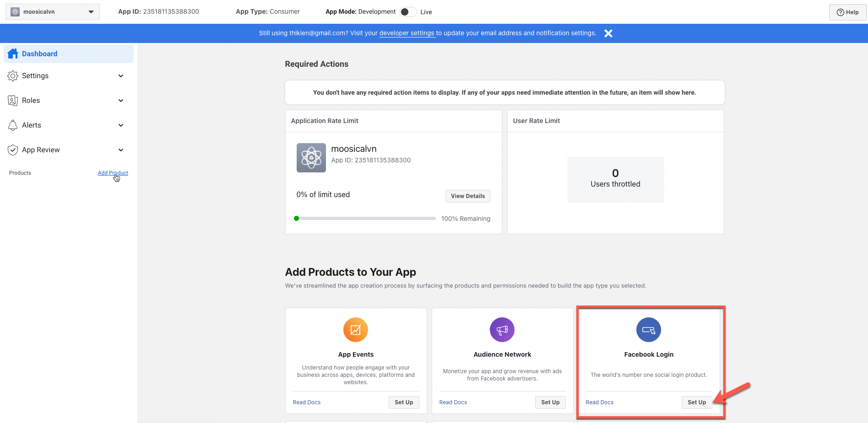Click the Alerts bell icon
868x423 pixels.
pyautogui.click(x=13, y=125)
